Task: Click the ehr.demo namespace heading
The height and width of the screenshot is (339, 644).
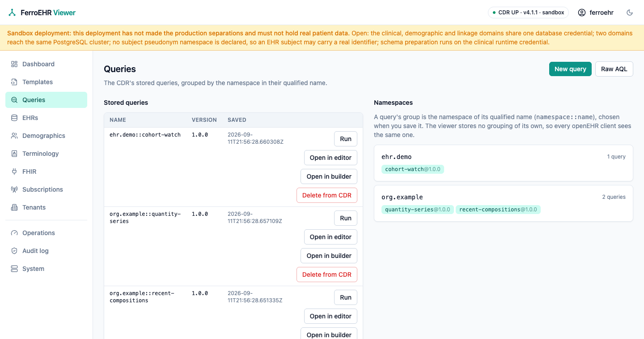Action: (397, 157)
